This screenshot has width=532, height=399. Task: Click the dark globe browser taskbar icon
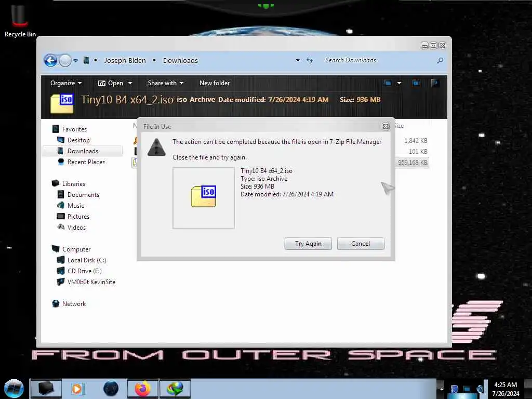pyautogui.click(x=111, y=389)
